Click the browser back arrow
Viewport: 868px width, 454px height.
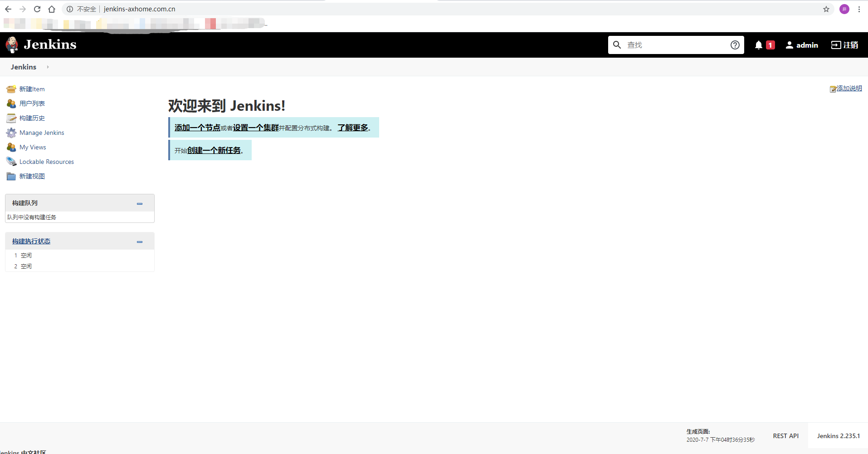point(8,9)
